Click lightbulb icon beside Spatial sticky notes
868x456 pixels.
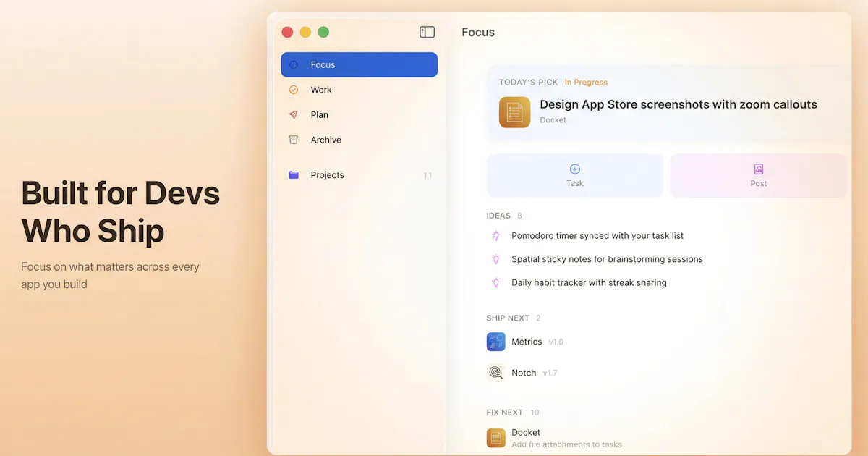[x=496, y=259]
